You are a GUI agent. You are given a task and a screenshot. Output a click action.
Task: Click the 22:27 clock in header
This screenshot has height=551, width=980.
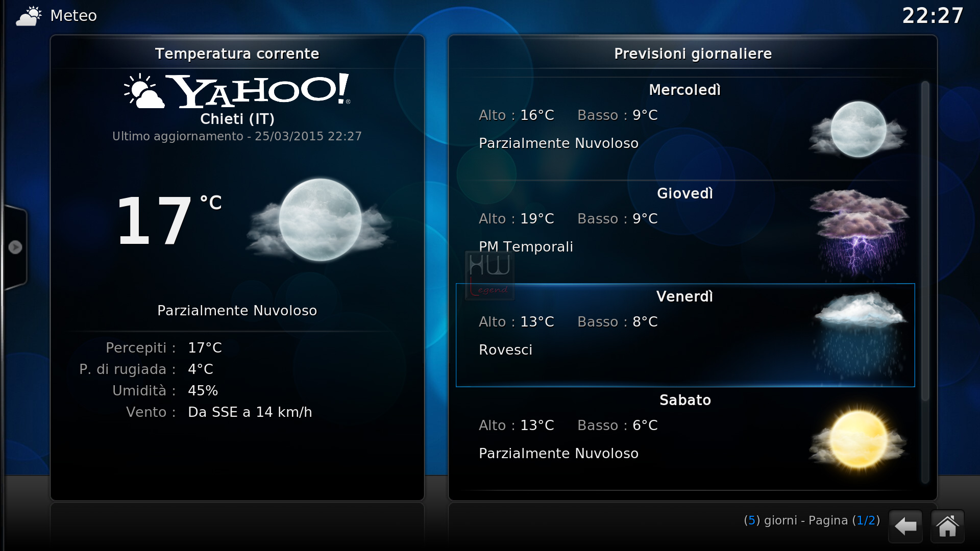pyautogui.click(x=933, y=16)
